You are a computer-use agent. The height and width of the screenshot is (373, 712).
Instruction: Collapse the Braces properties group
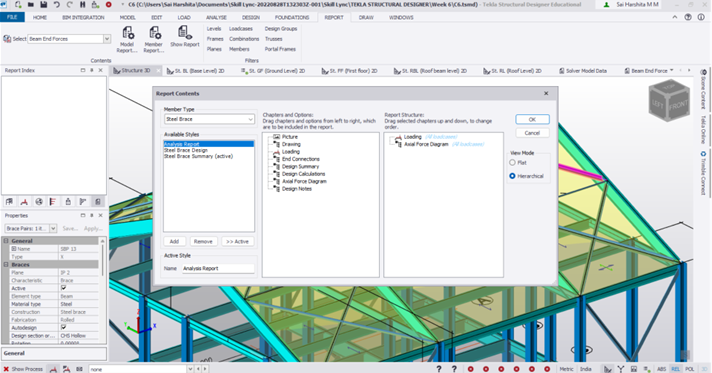[6, 264]
